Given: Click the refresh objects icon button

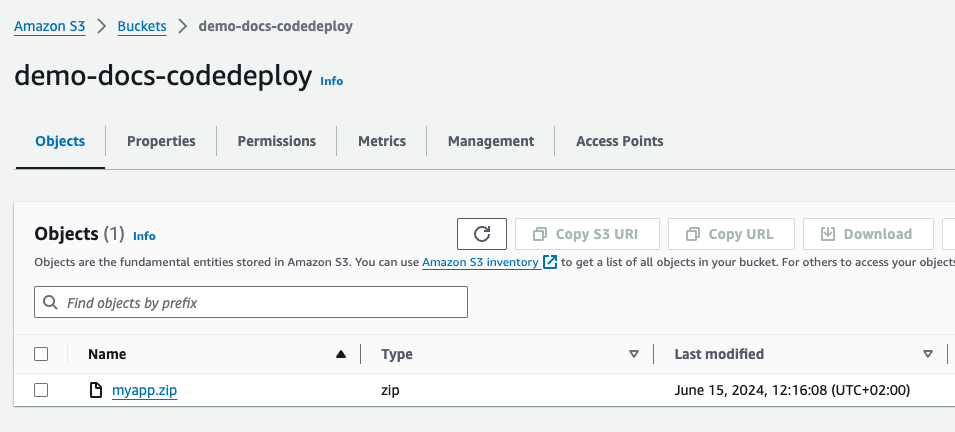Looking at the screenshot, I should (x=482, y=234).
